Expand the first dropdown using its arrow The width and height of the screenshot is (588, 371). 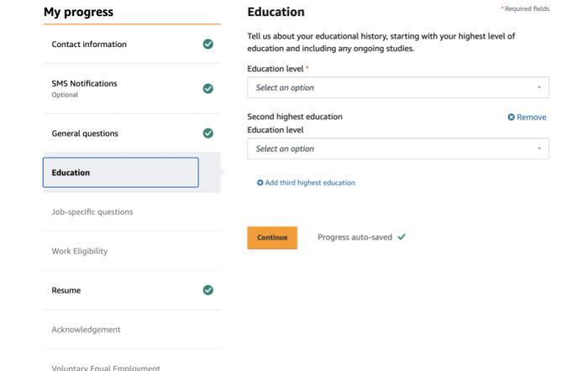click(538, 87)
